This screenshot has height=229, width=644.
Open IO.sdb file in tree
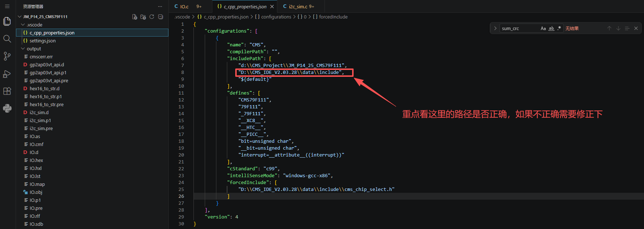pos(93,224)
